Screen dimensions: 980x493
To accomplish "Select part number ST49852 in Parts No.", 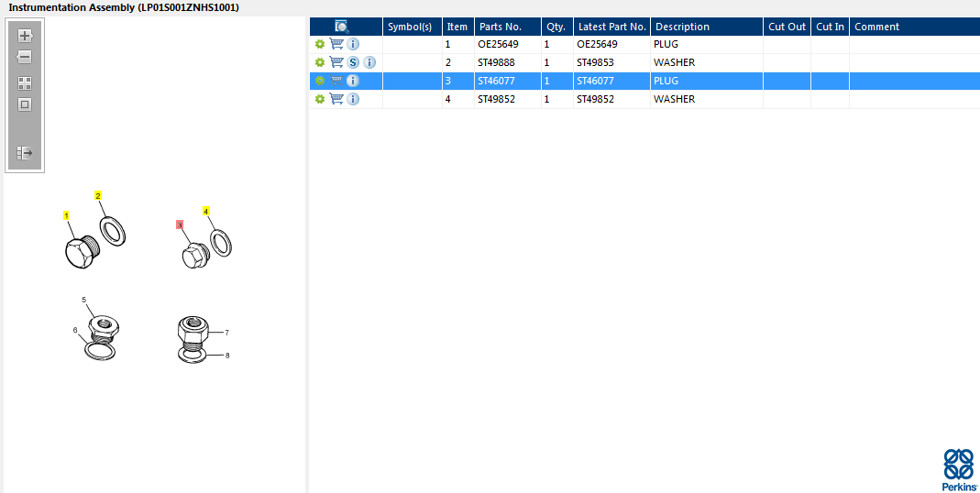I will click(x=497, y=99).
